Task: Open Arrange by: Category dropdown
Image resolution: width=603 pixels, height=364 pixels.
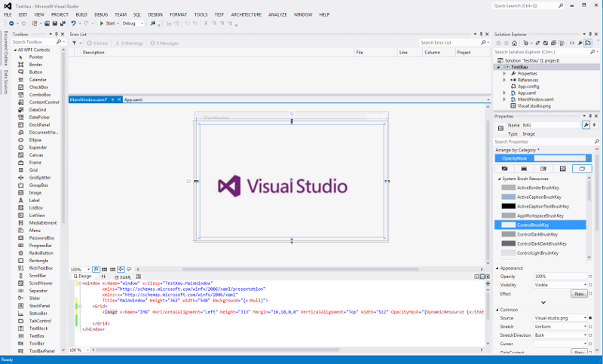Action: (518, 150)
